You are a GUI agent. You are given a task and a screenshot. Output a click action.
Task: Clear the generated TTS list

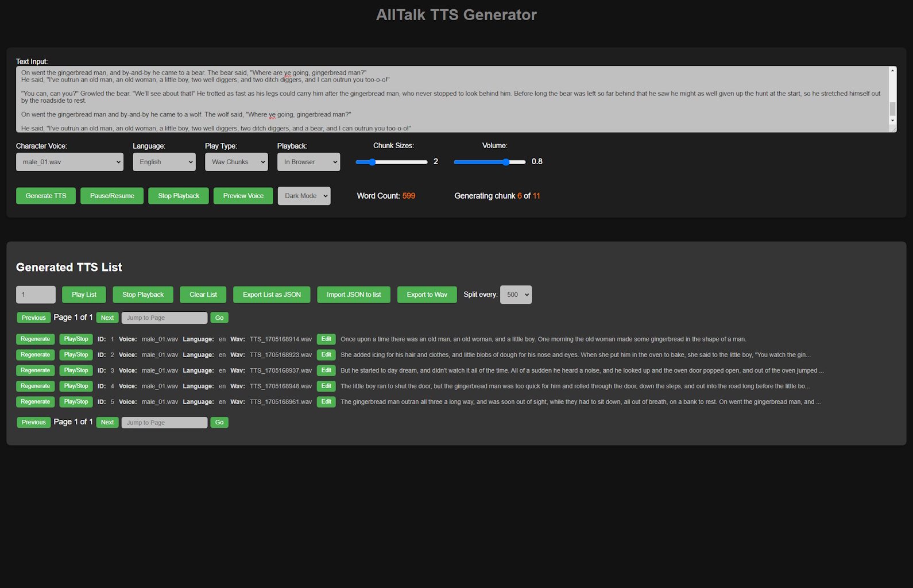(x=203, y=295)
